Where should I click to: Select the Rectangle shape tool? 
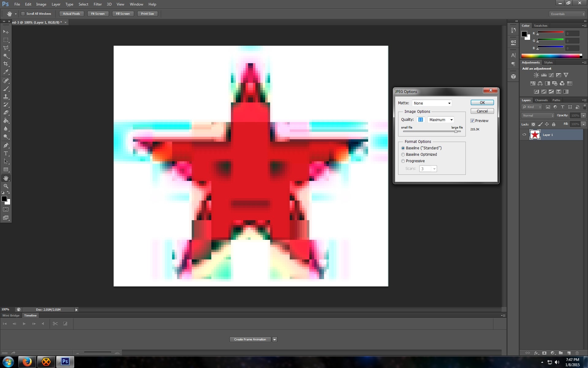(x=6, y=169)
